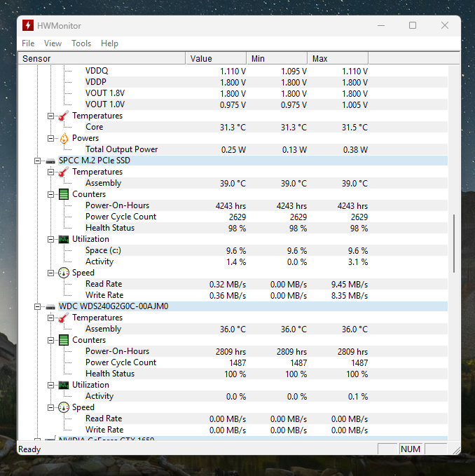The height and width of the screenshot is (476, 475).
Task: Collapse SPCC SSD Utilization group
Action: click(x=50, y=240)
